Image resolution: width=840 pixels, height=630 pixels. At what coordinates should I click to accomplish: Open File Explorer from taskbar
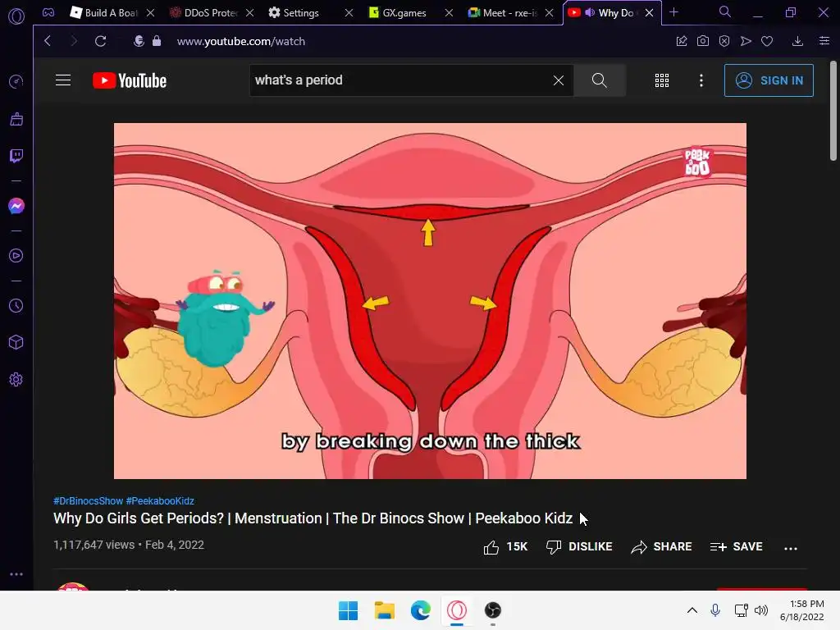(x=384, y=610)
